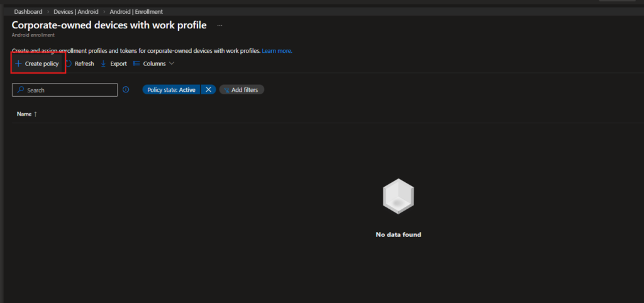Remove the Policy state filter with X

point(208,90)
